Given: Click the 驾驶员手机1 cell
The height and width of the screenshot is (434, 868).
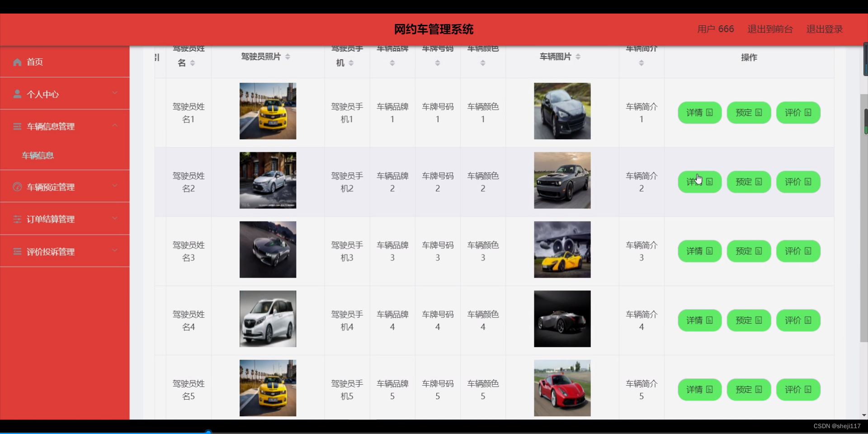Looking at the screenshot, I should [x=347, y=113].
